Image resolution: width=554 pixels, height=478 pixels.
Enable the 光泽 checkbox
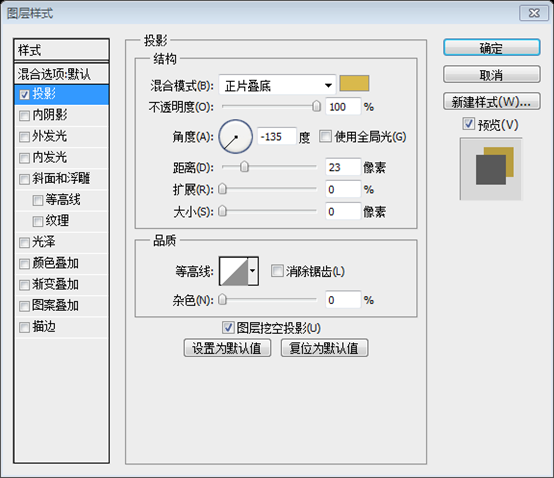click(x=24, y=243)
